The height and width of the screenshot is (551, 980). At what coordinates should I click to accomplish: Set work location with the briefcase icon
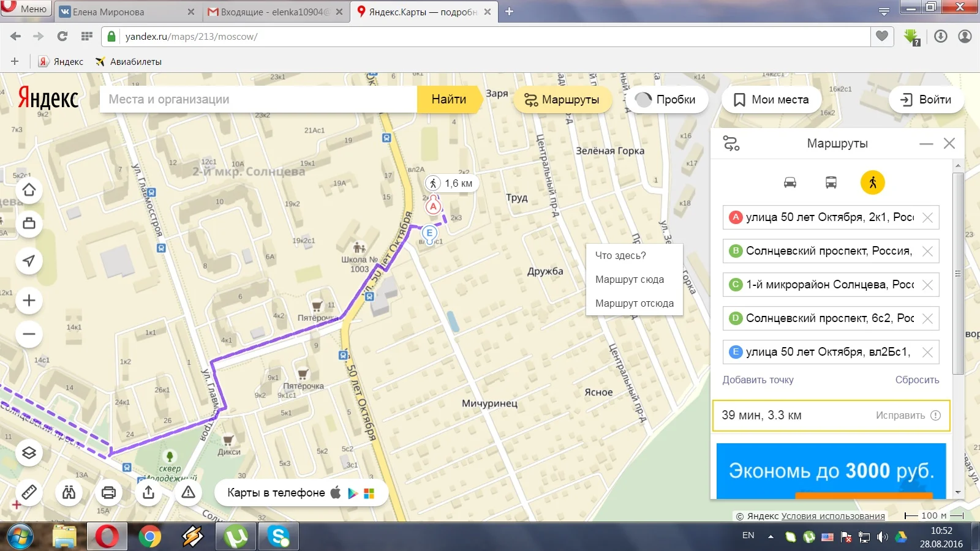tap(29, 223)
